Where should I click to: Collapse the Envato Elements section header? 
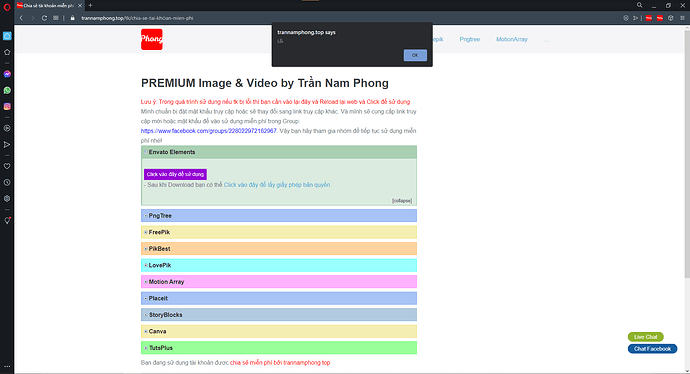(x=279, y=152)
